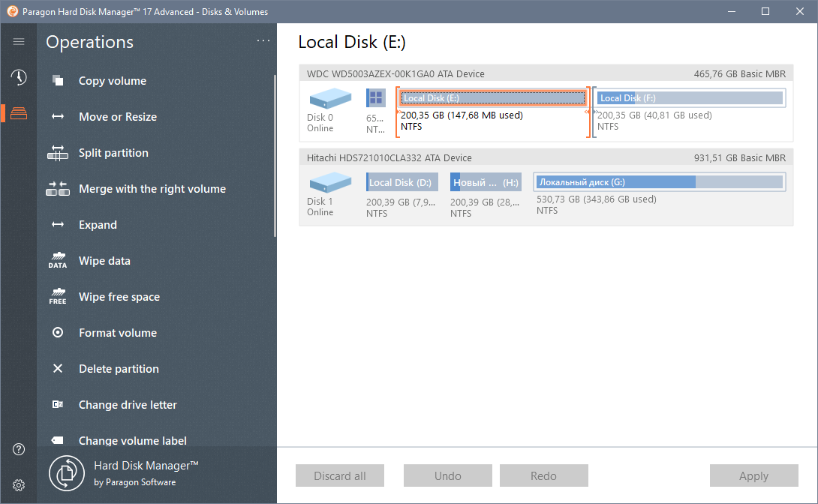Viewport: 818px width, 504px height.
Task: Click the Expand arrow icon
Action: (x=58, y=225)
